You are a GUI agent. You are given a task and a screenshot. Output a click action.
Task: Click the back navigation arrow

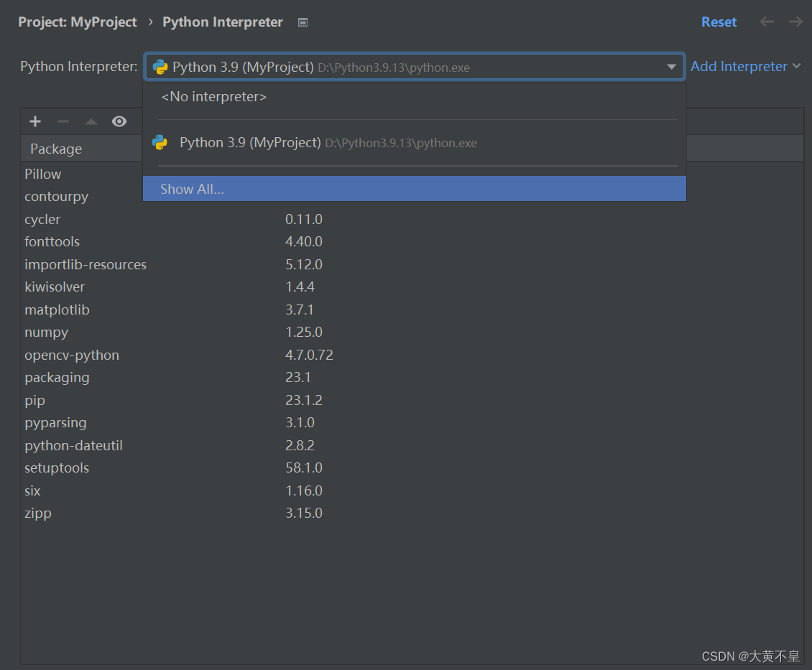click(x=767, y=22)
